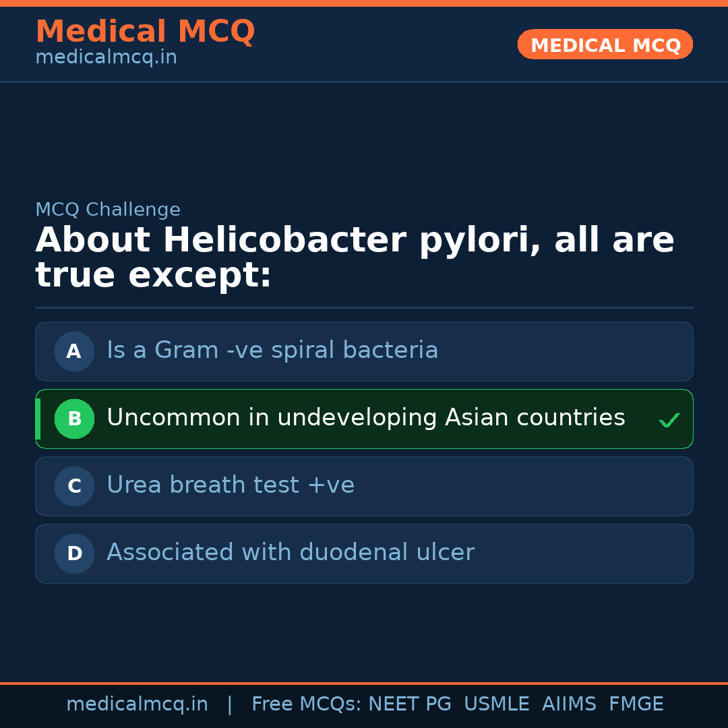Click 'USMLE' in the footer
The width and height of the screenshot is (728, 728).
(x=496, y=704)
